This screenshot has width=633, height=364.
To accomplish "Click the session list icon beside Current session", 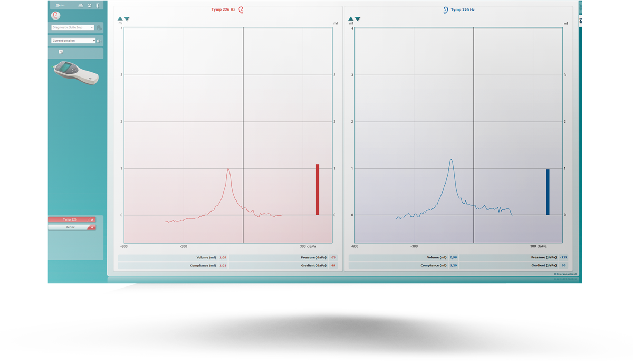I will pyautogui.click(x=99, y=41).
